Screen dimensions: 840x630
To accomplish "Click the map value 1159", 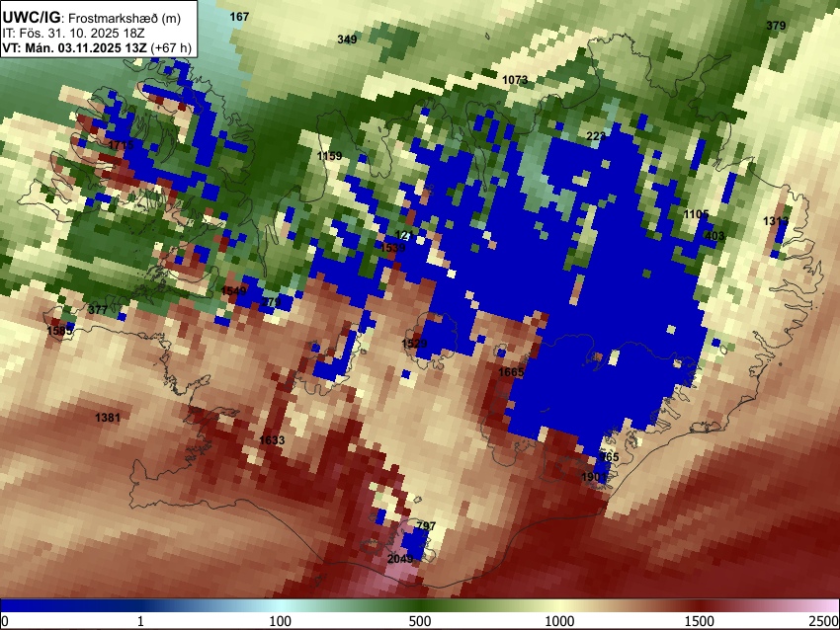I will [329, 156].
